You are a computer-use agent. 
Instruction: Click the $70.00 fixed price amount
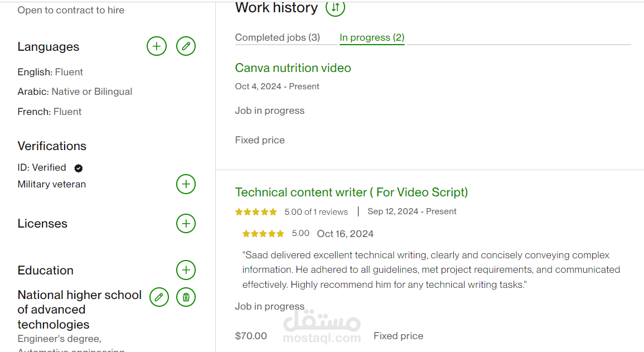point(251,336)
